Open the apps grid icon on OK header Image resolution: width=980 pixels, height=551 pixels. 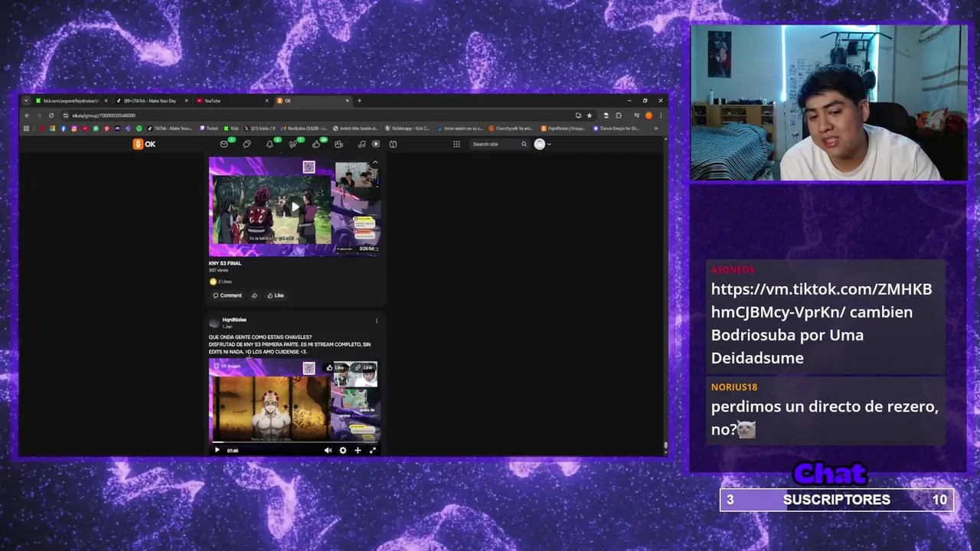point(456,144)
